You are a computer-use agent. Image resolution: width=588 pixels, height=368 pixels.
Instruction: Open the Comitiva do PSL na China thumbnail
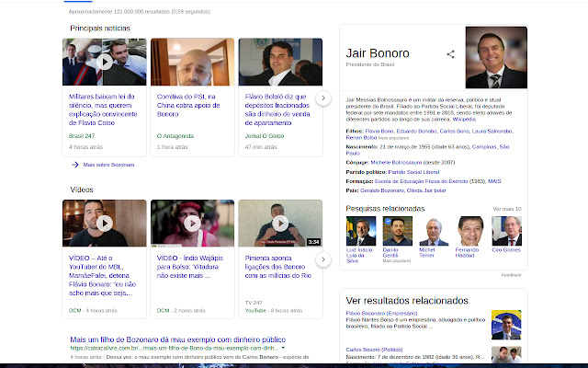point(192,62)
